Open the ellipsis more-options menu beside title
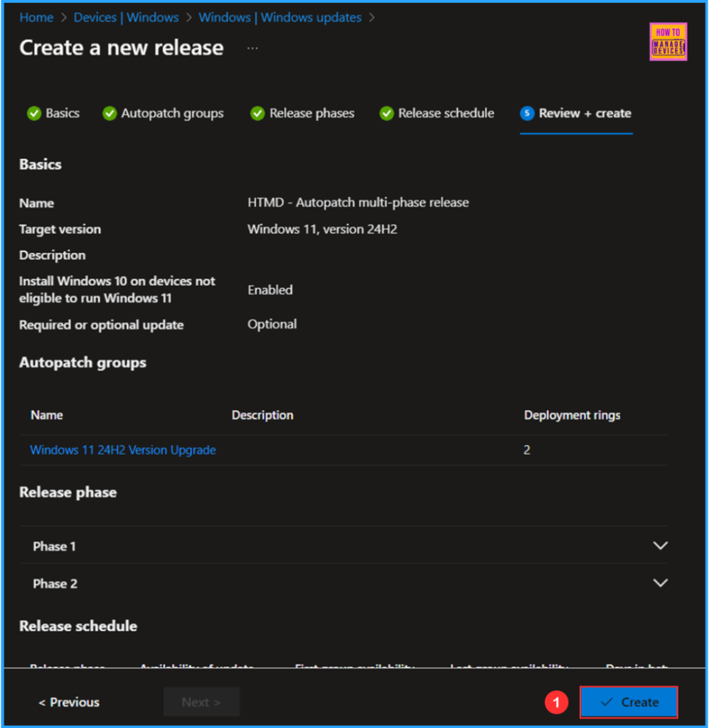The width and height of the screenshot is (709, 728). (252, 48)
